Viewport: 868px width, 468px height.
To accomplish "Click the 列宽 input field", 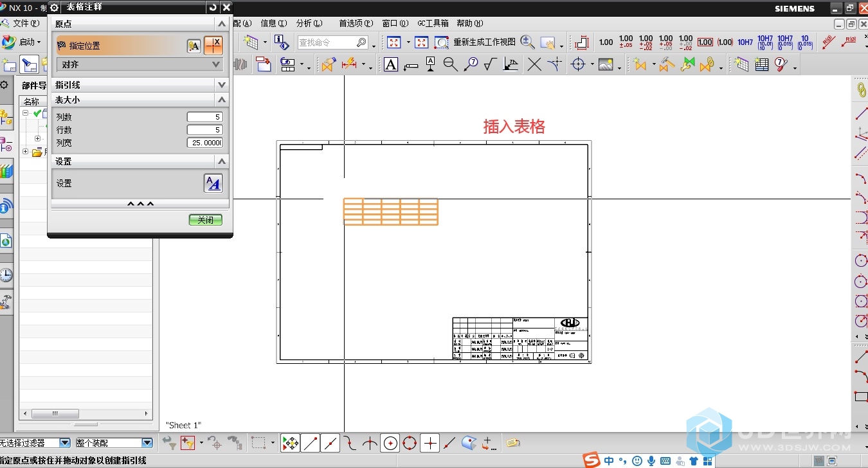I will [x=204, y=143].
